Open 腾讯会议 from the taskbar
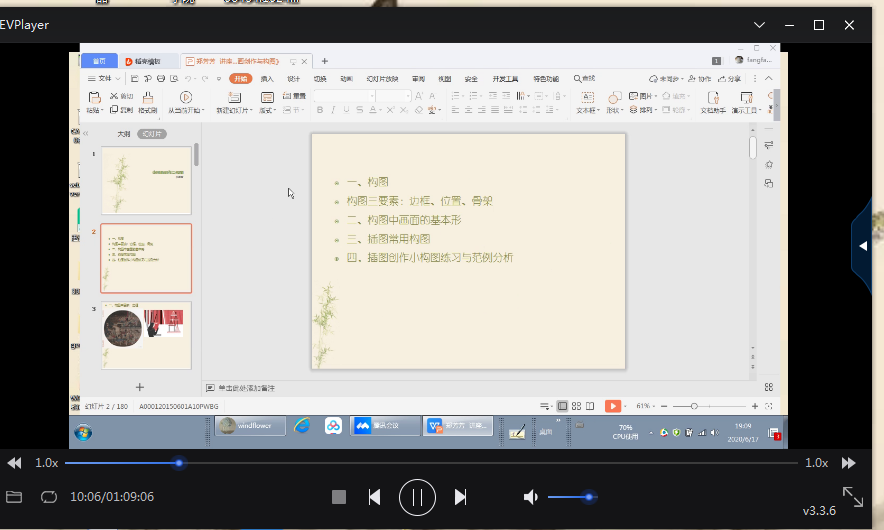This screenshot has height=530, width=884. coord(386,426)
